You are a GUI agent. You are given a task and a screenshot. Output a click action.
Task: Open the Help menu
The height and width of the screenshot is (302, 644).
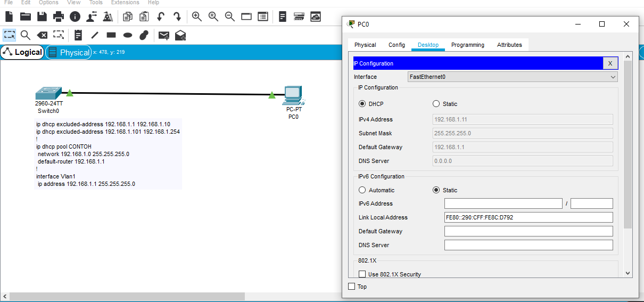(x=153, y=3)
